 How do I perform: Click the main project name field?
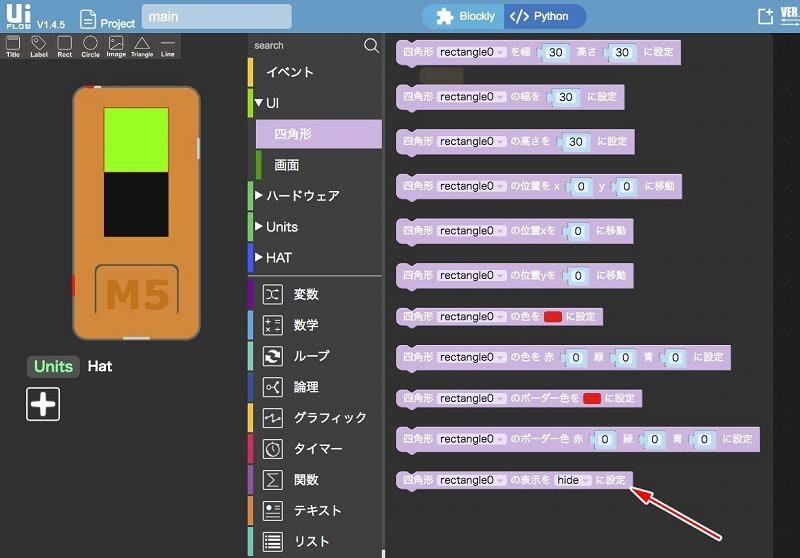pyautogui.click(x=216, y=17)
